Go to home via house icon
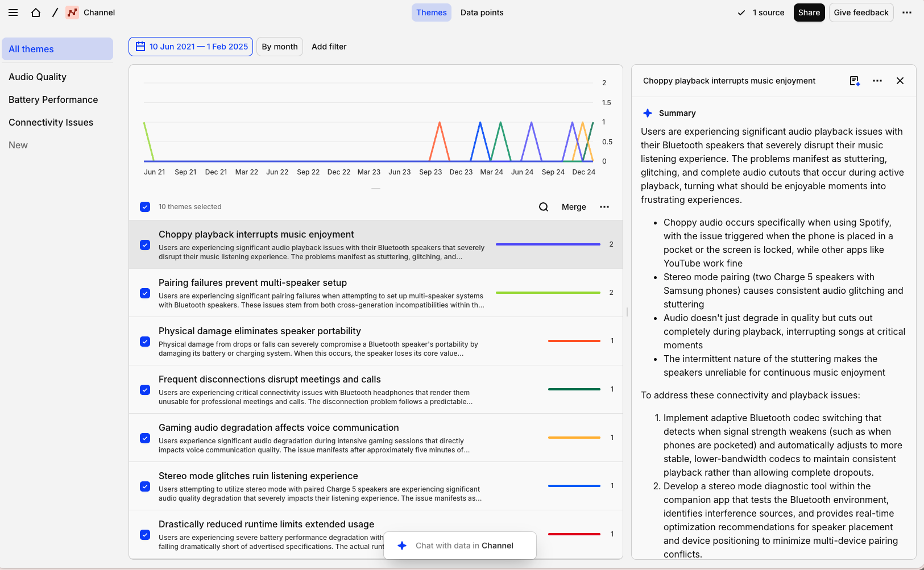Image resolution: width=924 pixels, height=570 pixels. pyautogui.click(x=36, y=13)
